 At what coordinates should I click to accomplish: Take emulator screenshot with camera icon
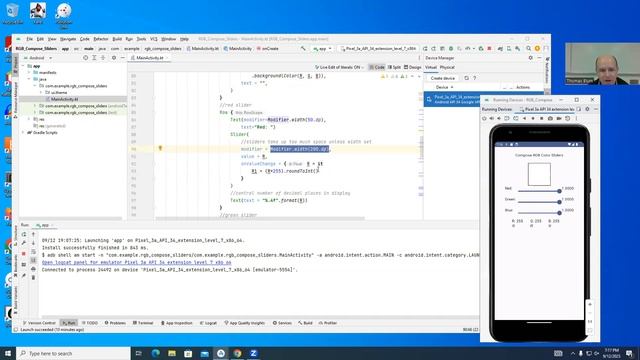pyautogui.click(x=550, y=118)
